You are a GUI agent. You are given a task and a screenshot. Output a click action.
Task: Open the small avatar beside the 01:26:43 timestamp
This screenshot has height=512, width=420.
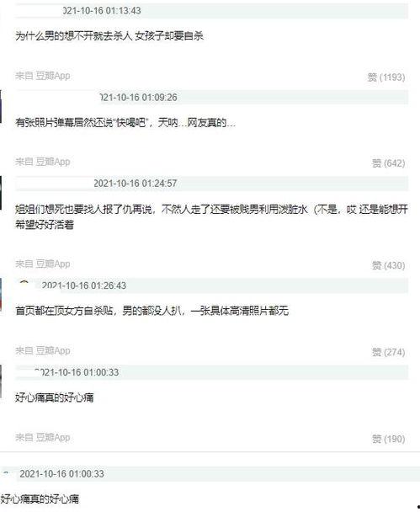pos(24,285)
